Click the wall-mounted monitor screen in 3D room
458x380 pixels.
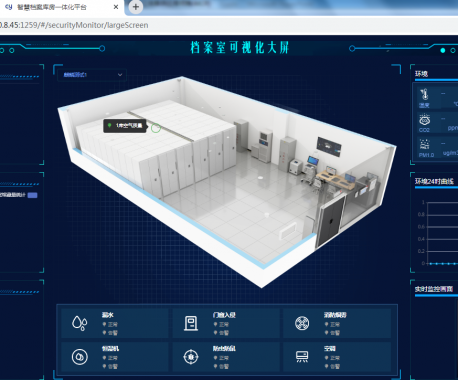[x=329, y=147]
